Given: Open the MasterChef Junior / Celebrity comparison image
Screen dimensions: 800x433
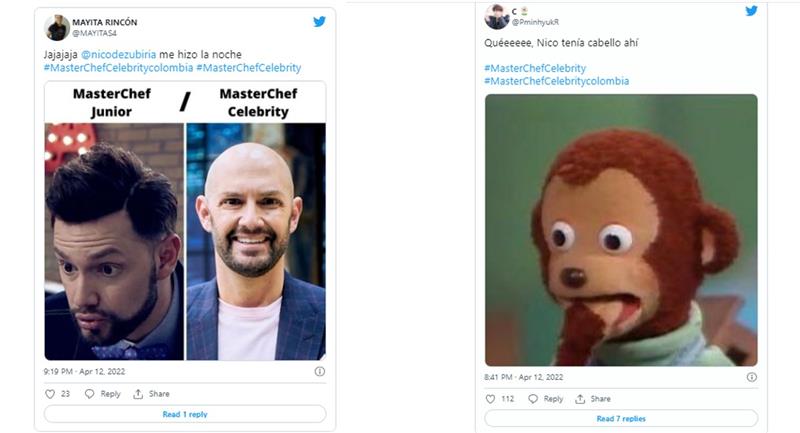Looking at the screenshot, I should pos(185,220).
